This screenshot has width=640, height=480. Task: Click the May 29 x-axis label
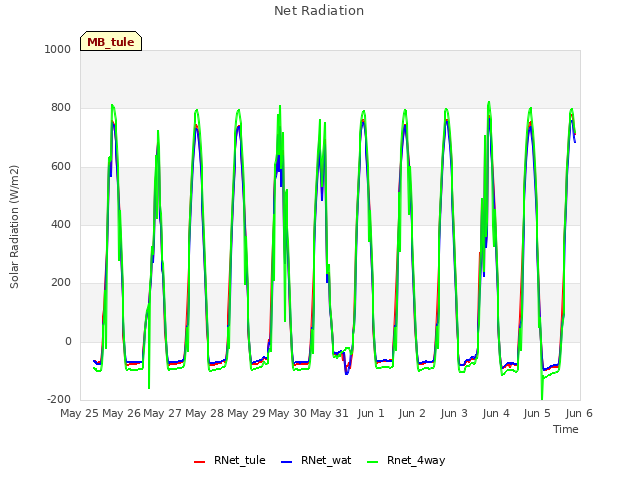point(246,413)
